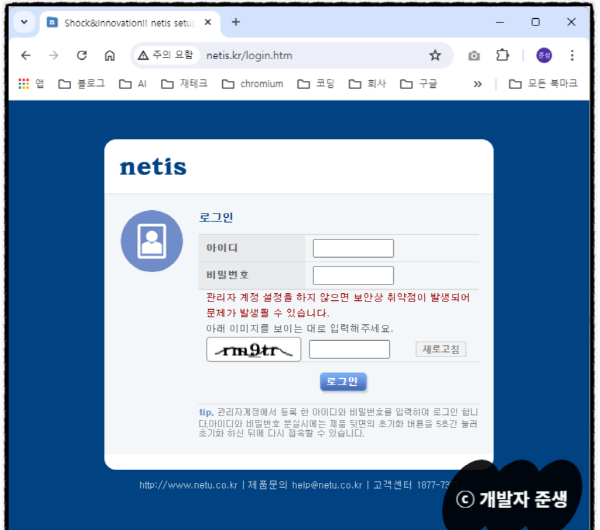Viewport: 600px width, 530px height.
Task: Click the browser forward arrow
Action: click(x=54, y=56)
